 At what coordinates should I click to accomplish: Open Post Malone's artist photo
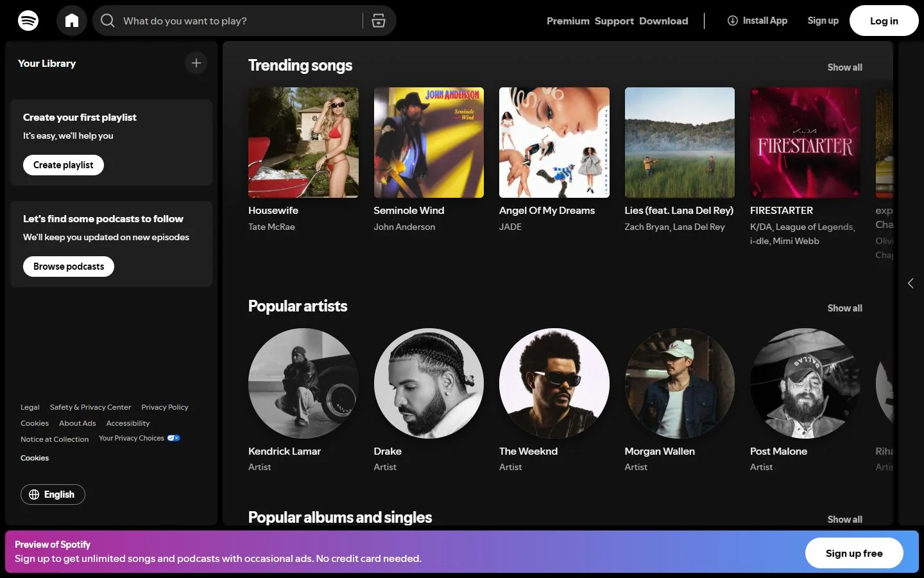pos(805,383)
